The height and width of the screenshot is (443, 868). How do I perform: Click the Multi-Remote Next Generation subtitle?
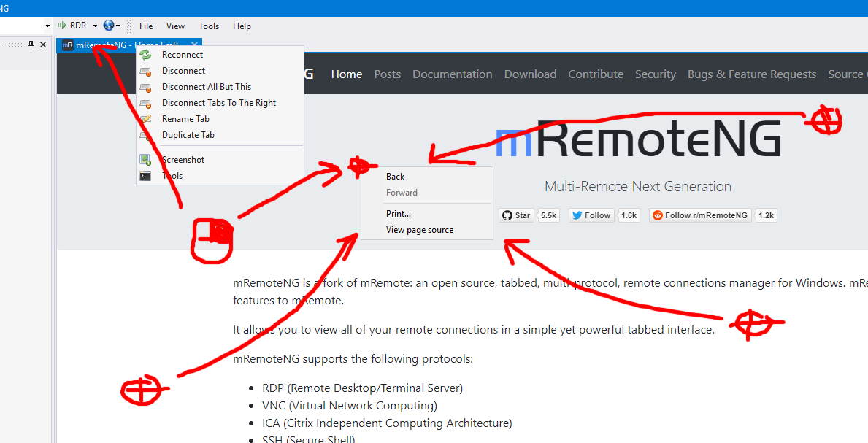click(x=638, y=187)
